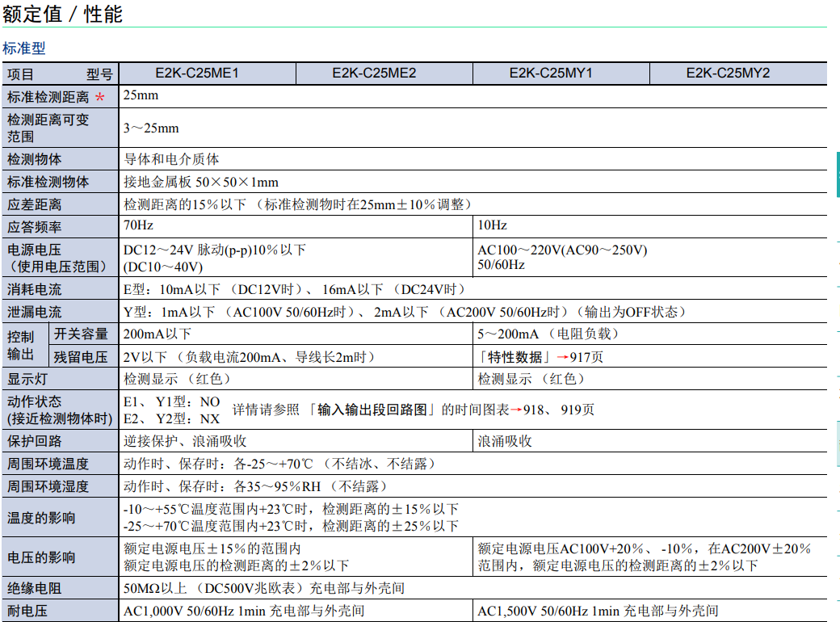Screen dimensions: 840x622
Task: Click row label 标准检测距离
Action: (48, 97)
